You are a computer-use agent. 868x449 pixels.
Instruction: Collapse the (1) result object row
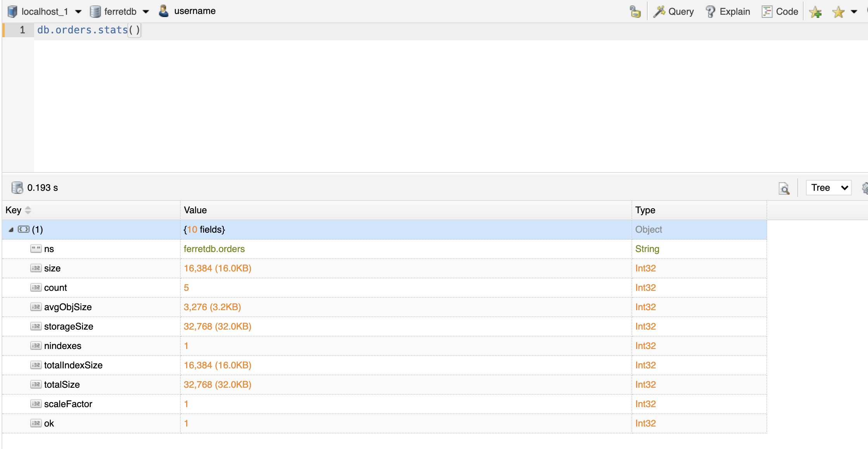coord(11,230)
